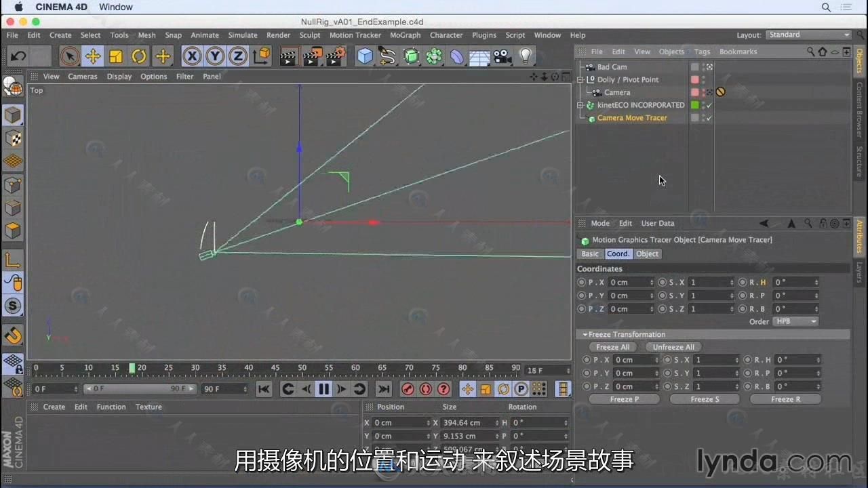
Task: Open the deformer objects icon
Action: (x=457, y=56)
